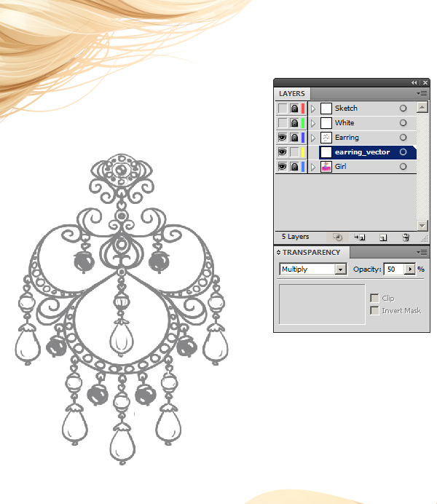The image size is (437, 504).
Task: Unlock the Earring layer via lock icon
Action: pos(294,138)
